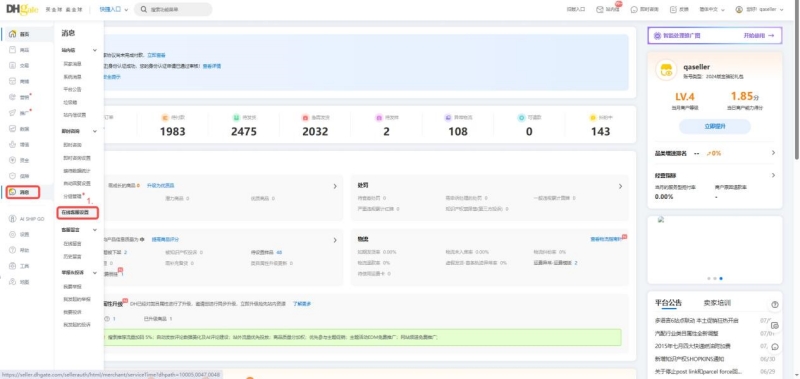Switch to the 卖家培训 tab
This screenshot has width=800, height=379.
[717, 302]
